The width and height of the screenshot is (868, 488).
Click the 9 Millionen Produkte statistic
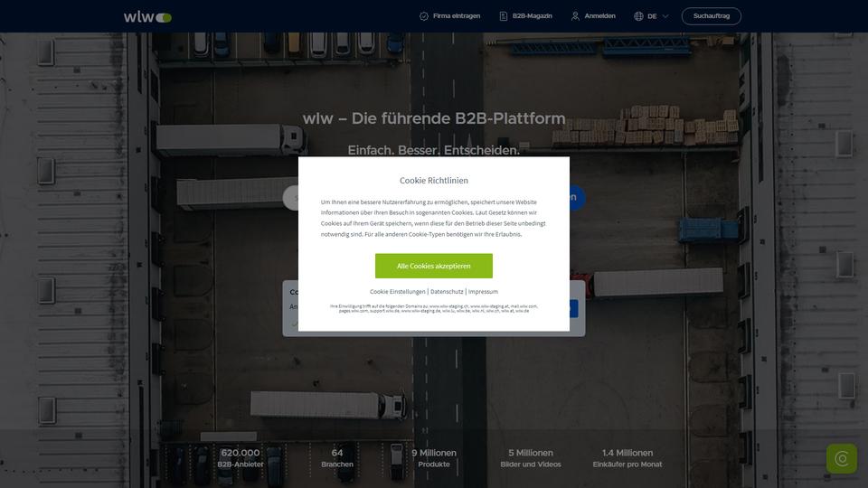(434, 458)
